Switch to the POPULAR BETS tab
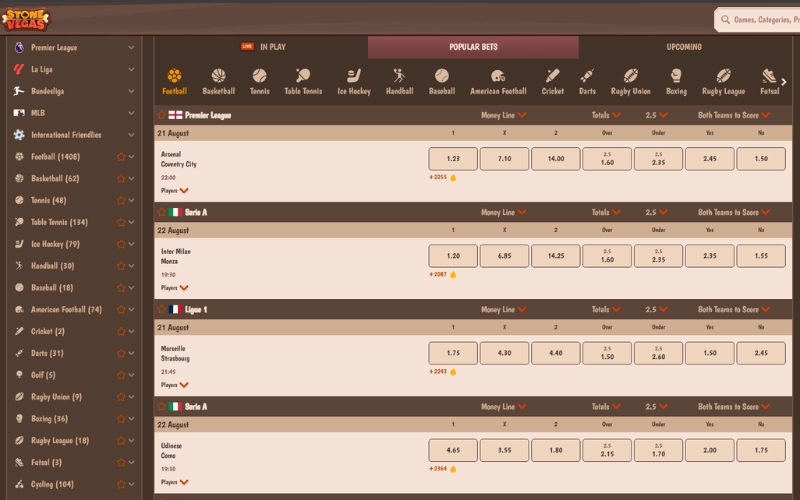800x500 pixels. click(x=473, y=47)
